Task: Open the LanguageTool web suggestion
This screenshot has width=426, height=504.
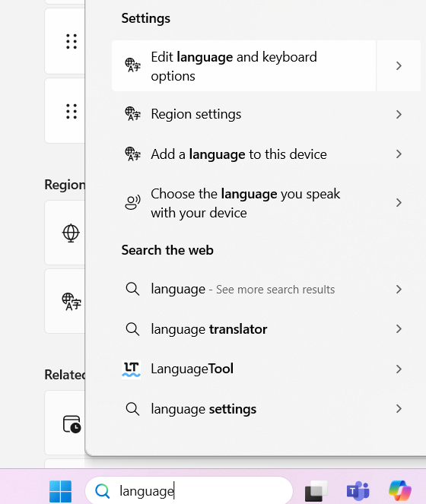Action: pos(244,369)
